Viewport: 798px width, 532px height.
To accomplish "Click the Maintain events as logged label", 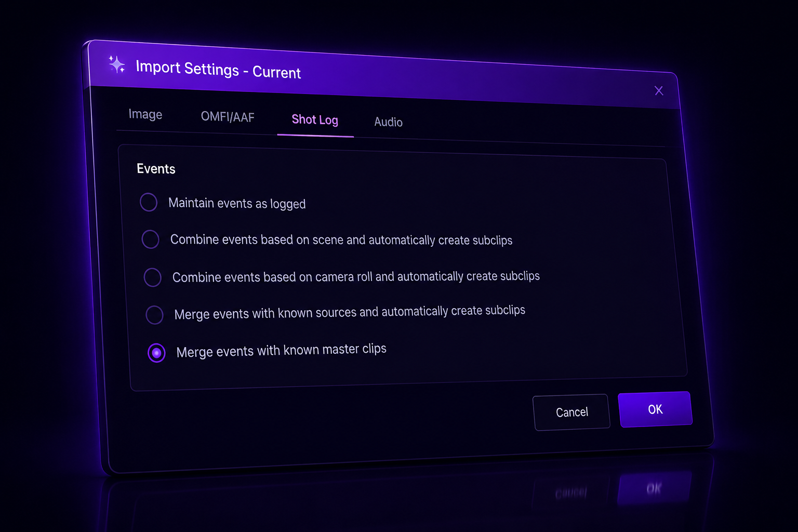I will tap(237, 204).
